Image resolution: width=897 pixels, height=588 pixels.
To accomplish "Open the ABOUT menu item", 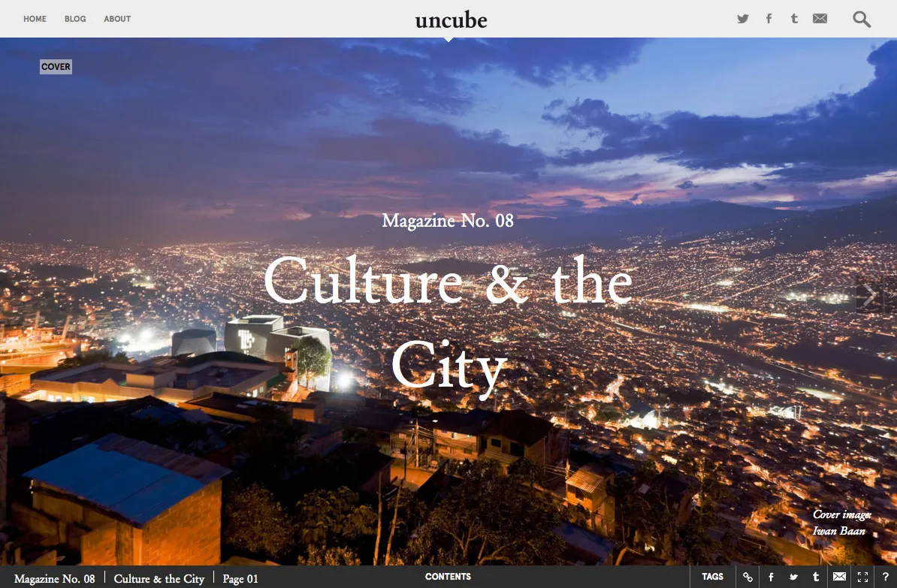I will [x=117, y=19].
